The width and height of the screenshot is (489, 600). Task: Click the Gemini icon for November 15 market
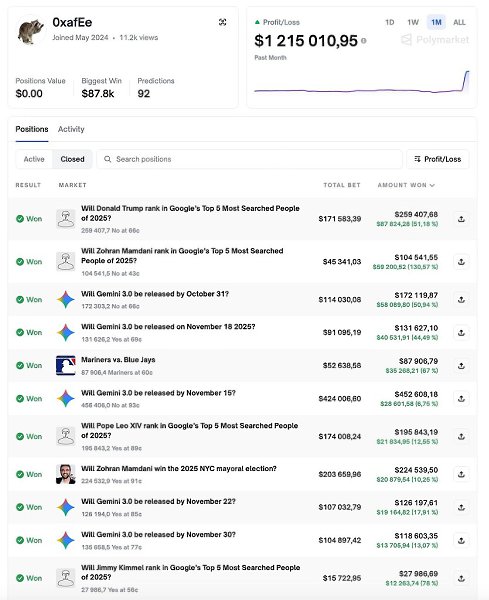coord(66,399)
